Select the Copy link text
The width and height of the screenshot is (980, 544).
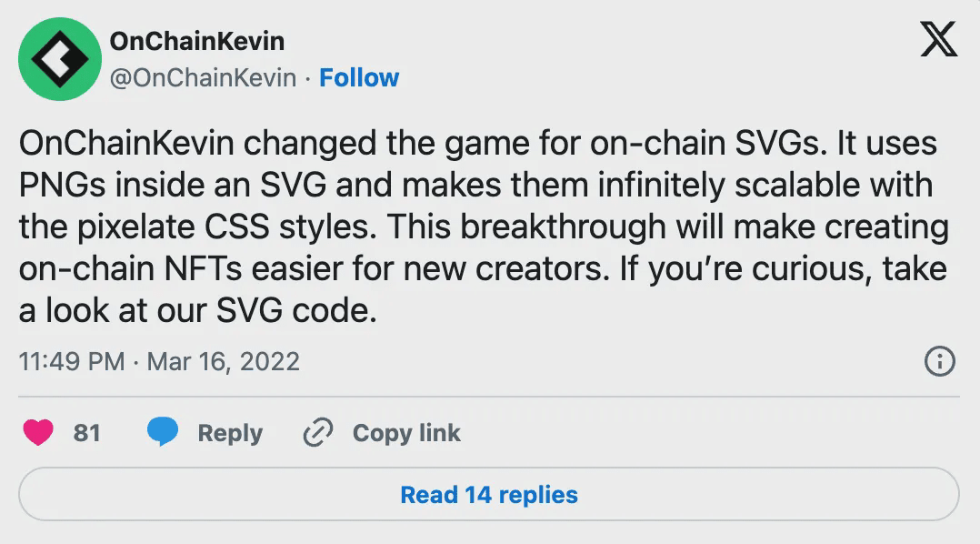tap(406, 433)
